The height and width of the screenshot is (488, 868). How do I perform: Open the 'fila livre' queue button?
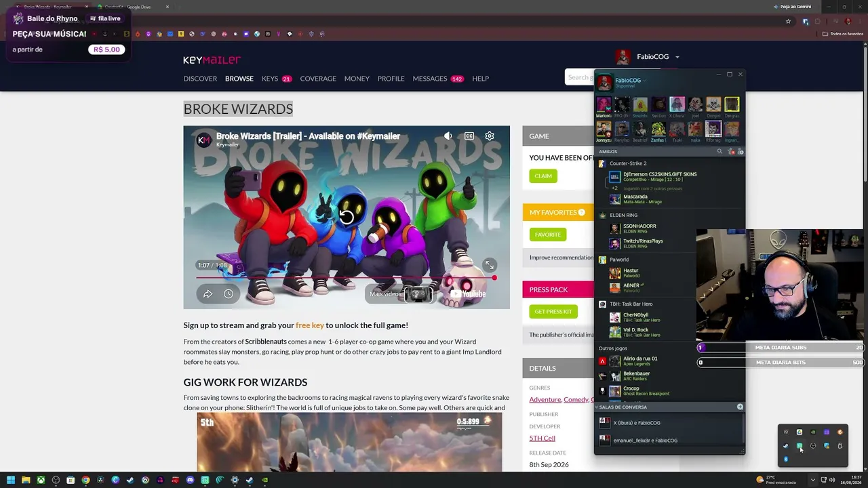pyautogui.click(x=106, y=18)
